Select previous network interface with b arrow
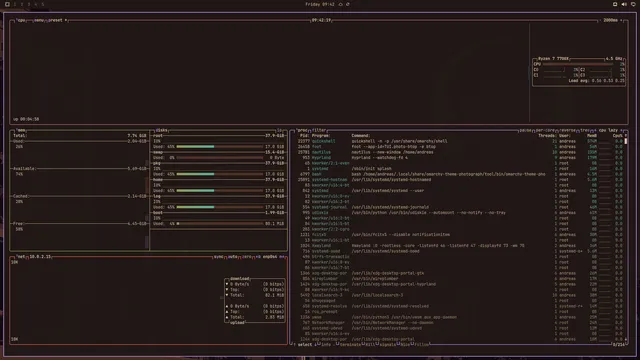Image resolution: width=640 pixels, height=360 pixels. [x=258, y=257]
